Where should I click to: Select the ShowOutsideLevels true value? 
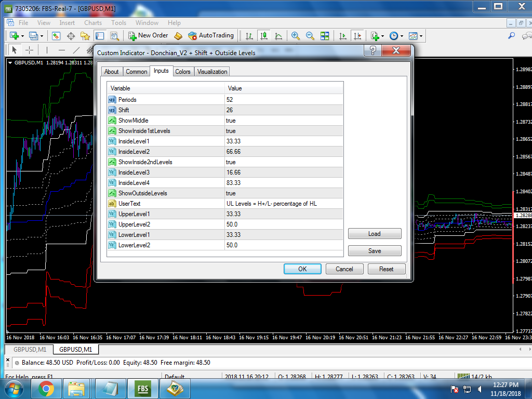point(284,193)
